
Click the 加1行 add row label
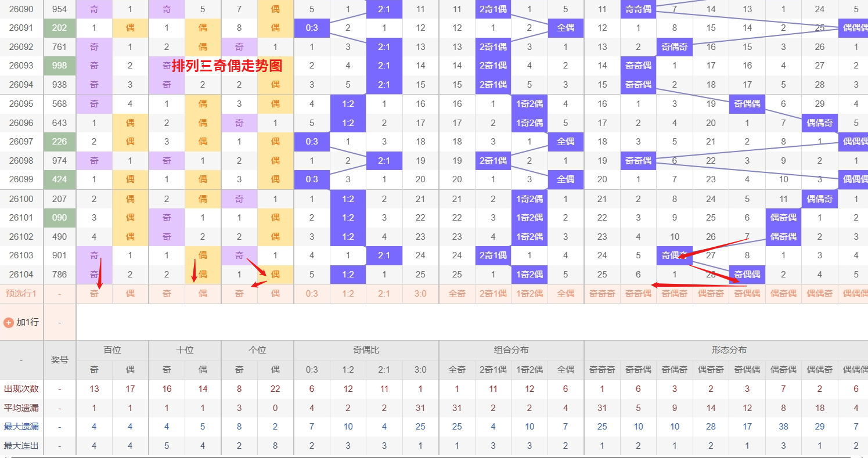coord(27,322)
